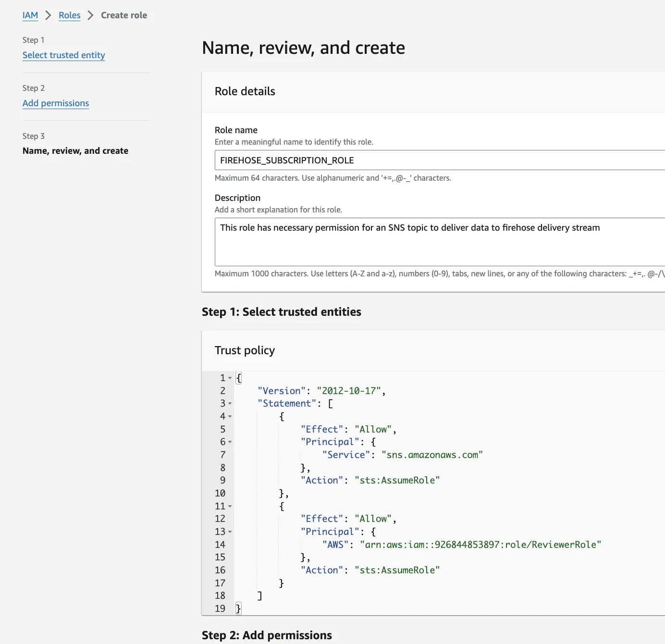
Task: Click line number 19 in editor gutter
Action: click(220, 608)
